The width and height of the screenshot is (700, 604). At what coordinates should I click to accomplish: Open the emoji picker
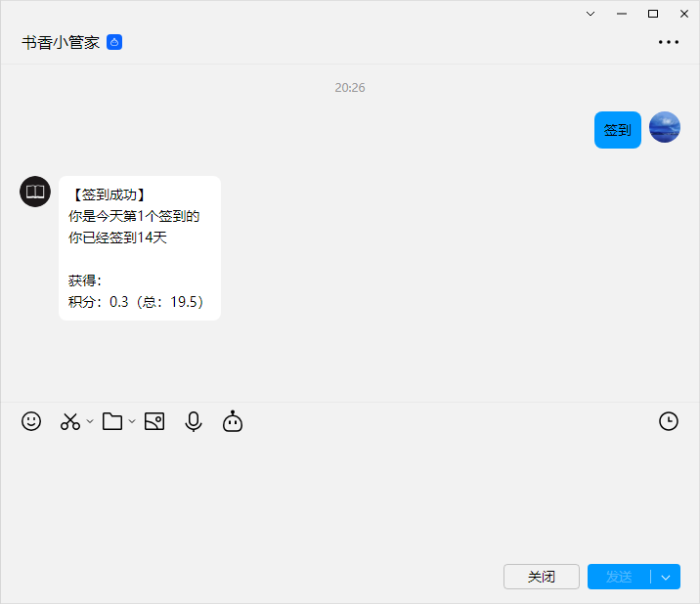pyautogui.click(x=31, y=421)
